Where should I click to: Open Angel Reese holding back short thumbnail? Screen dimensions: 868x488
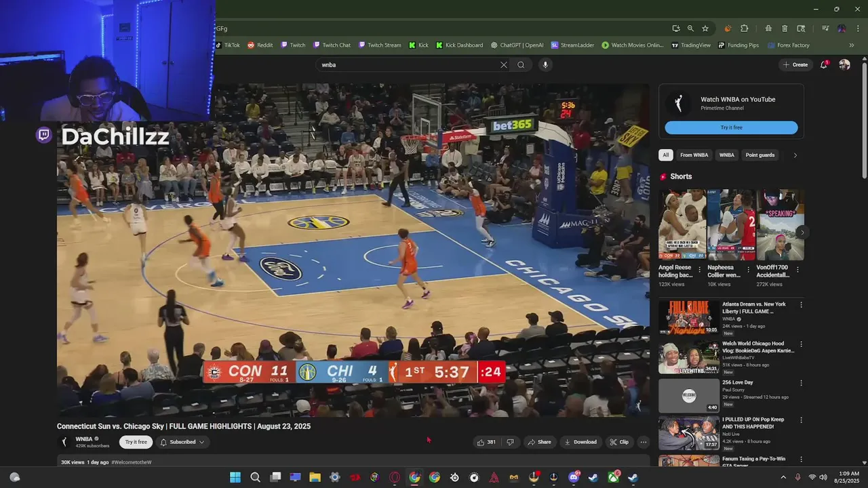pos(682,225)
